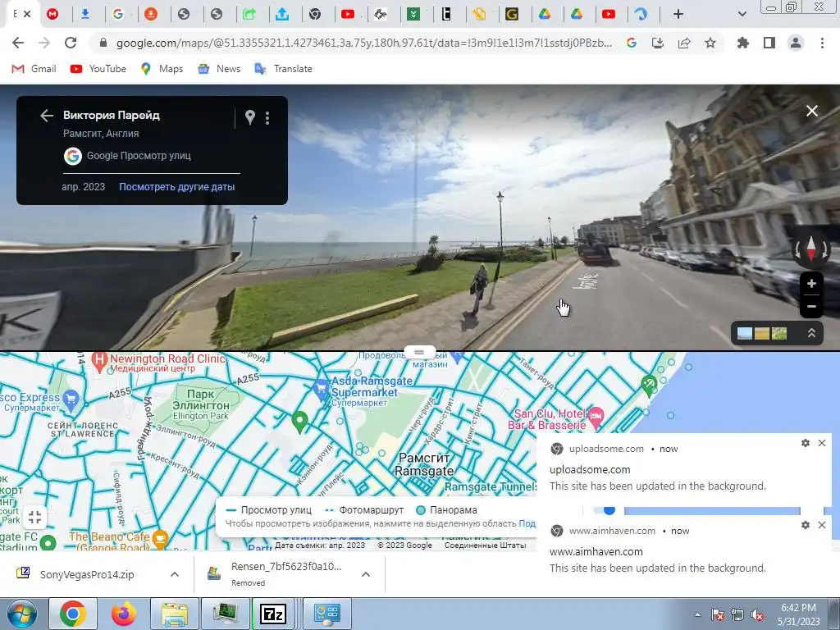
Task: Switch to the blue download arrow tab
Action: coord(84,15)
